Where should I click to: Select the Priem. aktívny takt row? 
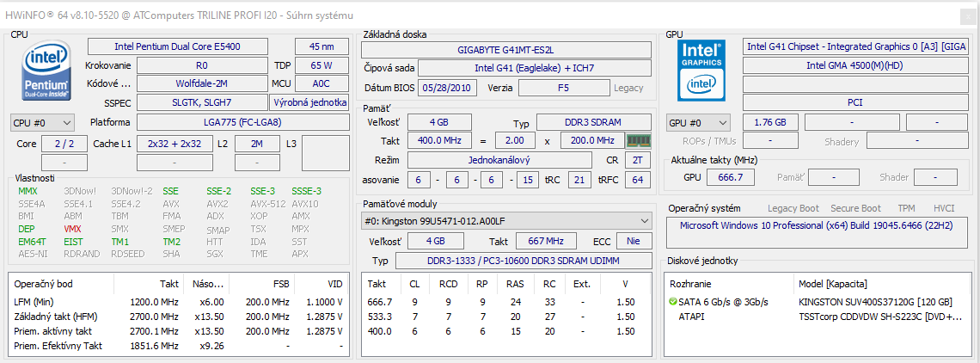tap(179, 331)
